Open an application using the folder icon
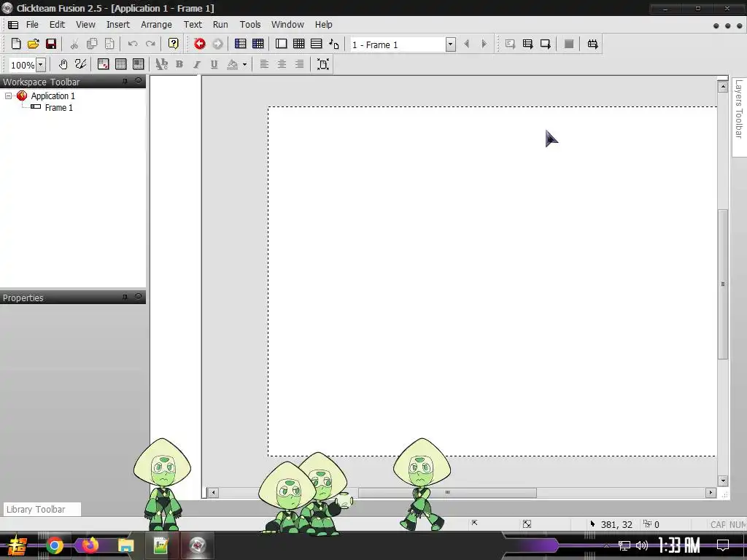 coord(34,44)
